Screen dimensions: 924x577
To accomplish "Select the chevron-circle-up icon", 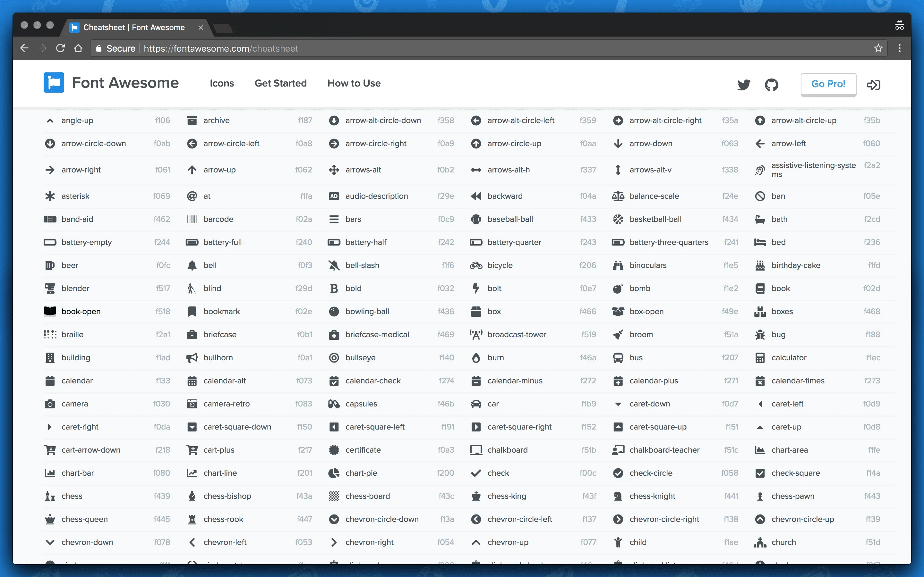I will click(760, 519).
